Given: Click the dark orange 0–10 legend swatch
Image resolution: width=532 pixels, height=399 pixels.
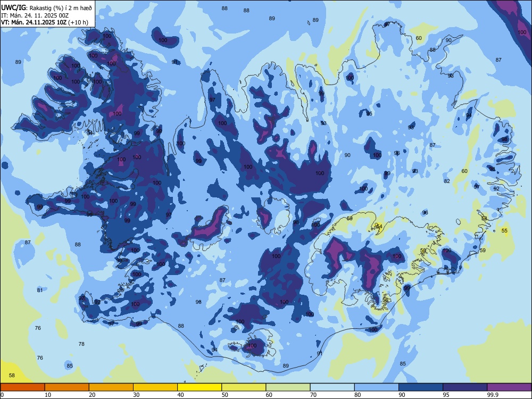Looking at the screenshot, I should click(22, 387).
